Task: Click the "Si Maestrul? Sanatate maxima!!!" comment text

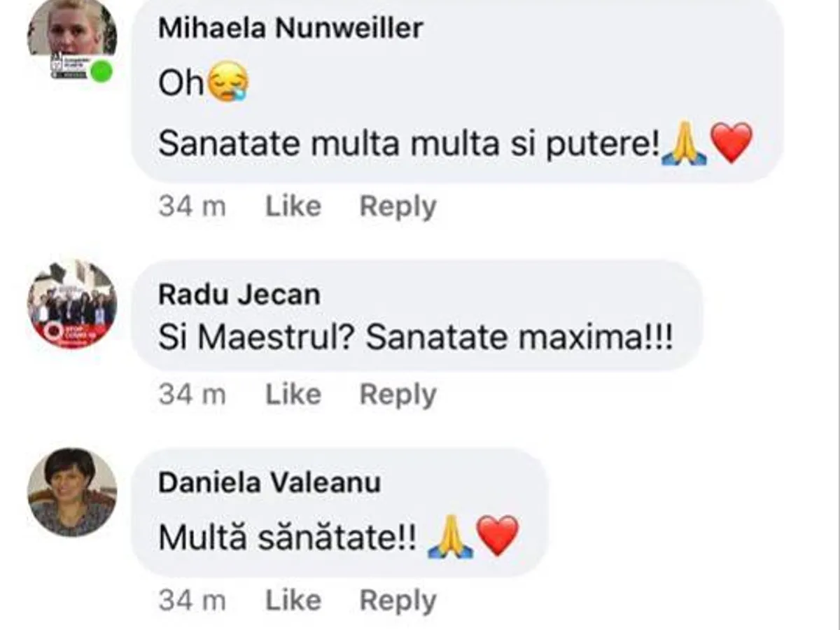Action: click(416, 339)
